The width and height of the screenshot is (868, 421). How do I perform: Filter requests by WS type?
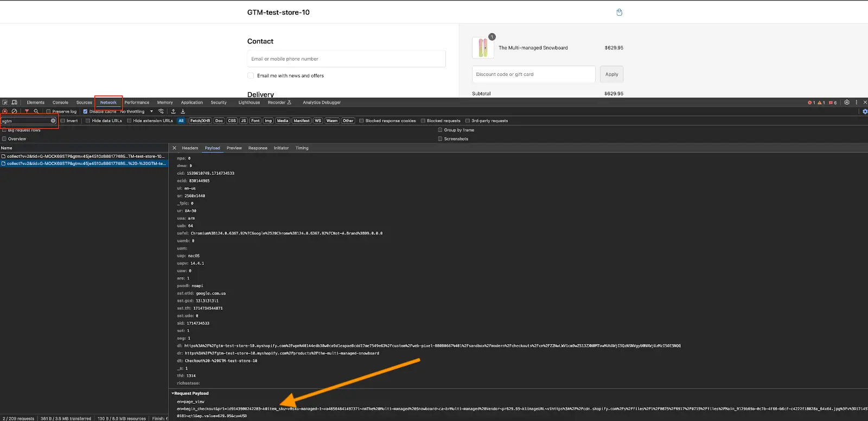click(x=318, y=121)
